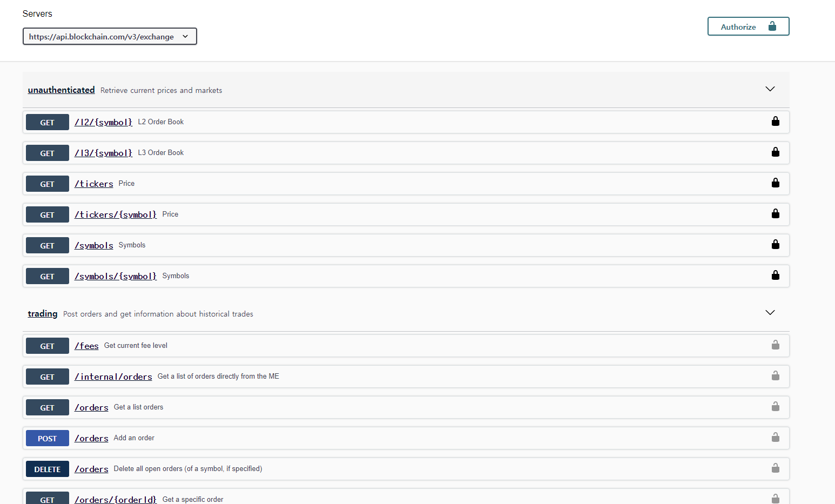
Task: Click lock icon on /symbols Symbols row
Action: click(x=776, y=244)
